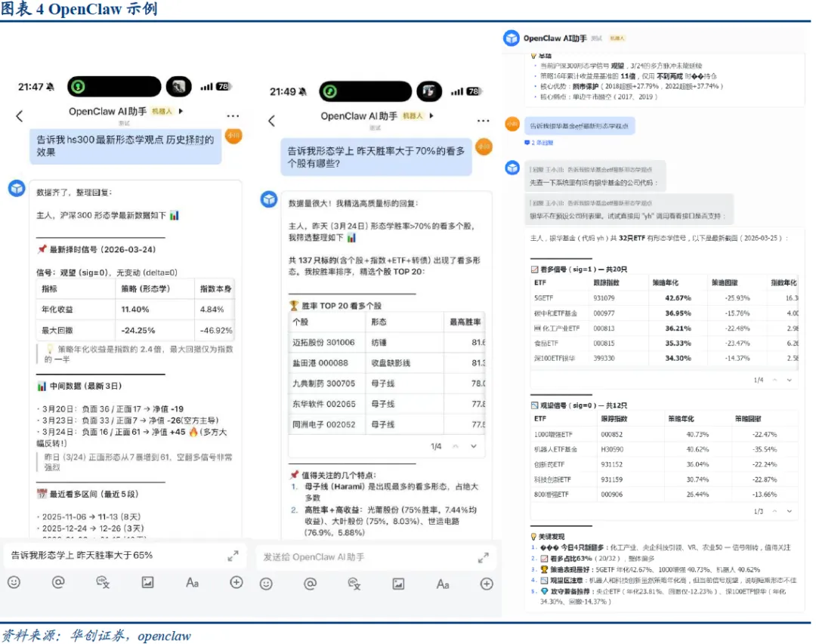
Task: Tap the plus more-functions icon next to Aa
Action: point(237,581)
